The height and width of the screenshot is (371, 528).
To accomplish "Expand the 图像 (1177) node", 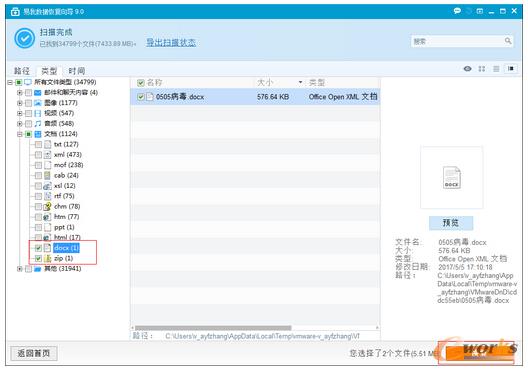I will click(x=20, y=103).
